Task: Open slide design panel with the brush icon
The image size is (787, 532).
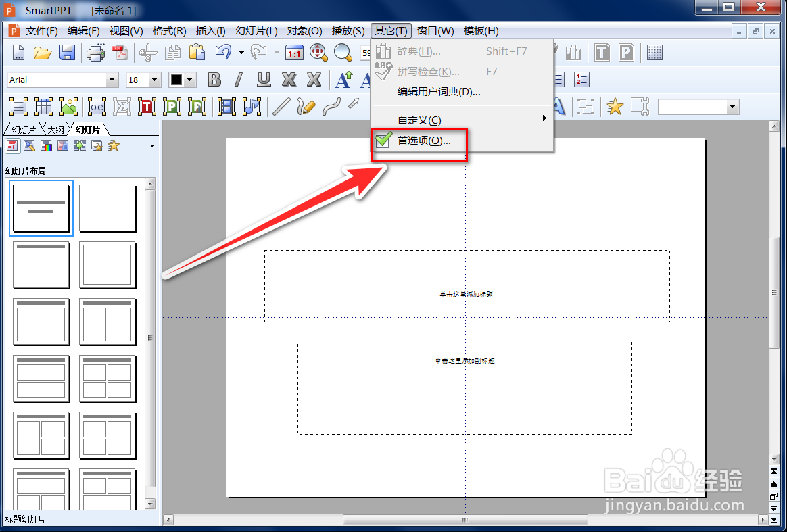Action: 30,146
